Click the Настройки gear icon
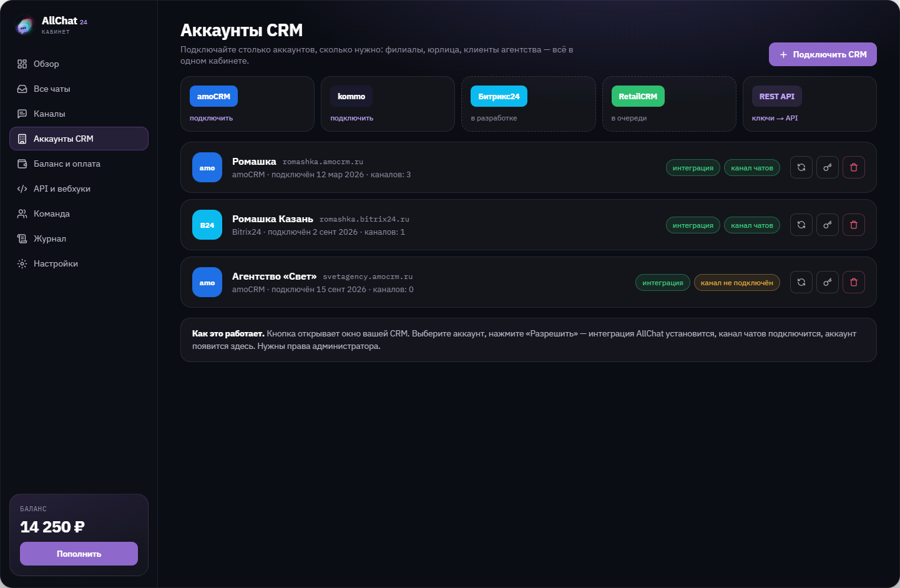Screen dimensions: 900x588 (22, 263)
